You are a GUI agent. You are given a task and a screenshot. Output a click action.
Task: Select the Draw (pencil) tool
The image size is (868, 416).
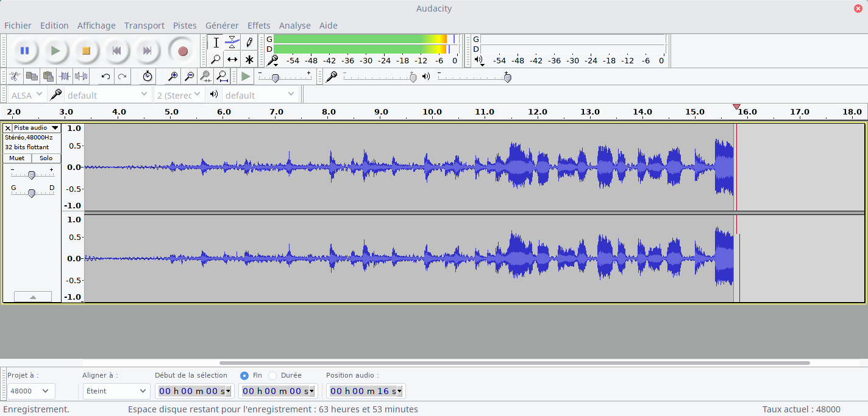pyautogui.click(x=249, y=43)
